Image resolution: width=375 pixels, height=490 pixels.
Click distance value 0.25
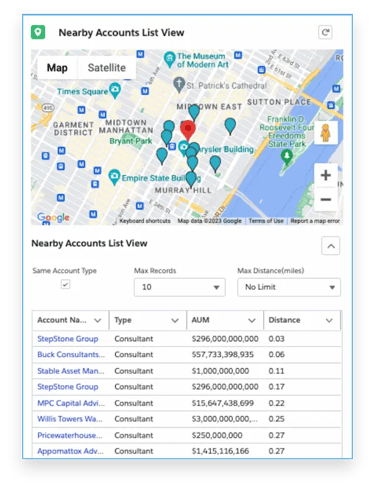point(276,419)
